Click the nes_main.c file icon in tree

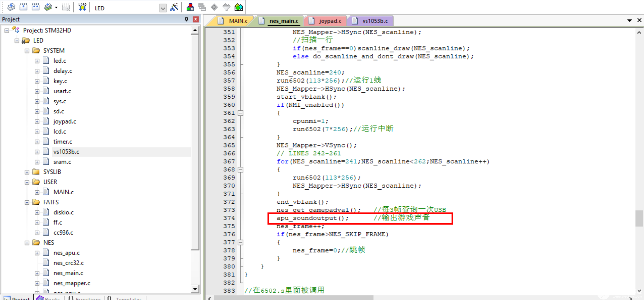[46, 273]
